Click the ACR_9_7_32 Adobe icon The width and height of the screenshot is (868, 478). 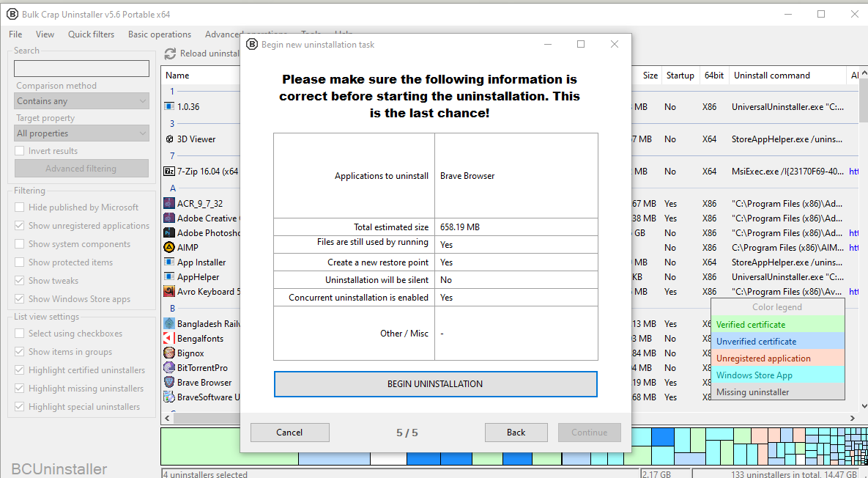(x=169, y=203)
